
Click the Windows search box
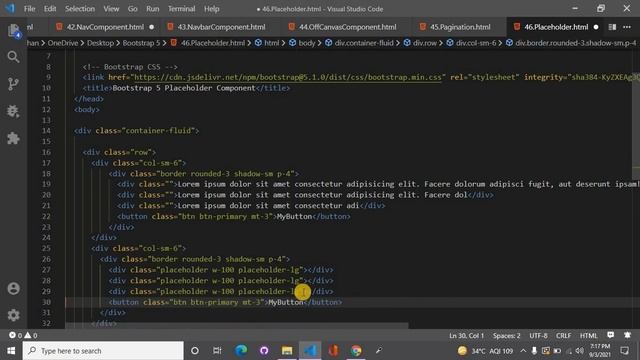coord(103,351)
